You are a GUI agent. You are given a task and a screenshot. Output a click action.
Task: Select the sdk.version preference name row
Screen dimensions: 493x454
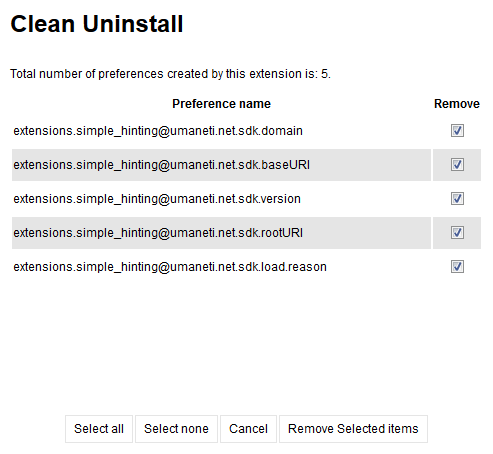click(221, 199)
